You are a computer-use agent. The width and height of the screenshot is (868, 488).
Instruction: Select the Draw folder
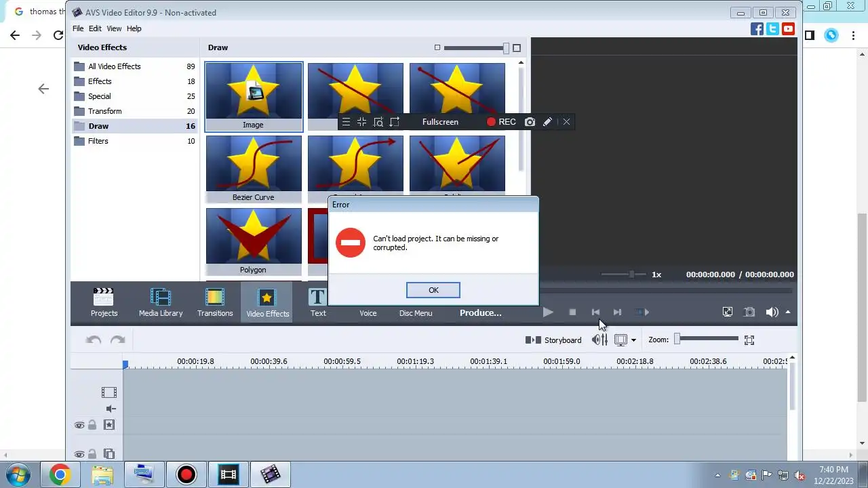(x=134, y=126)
